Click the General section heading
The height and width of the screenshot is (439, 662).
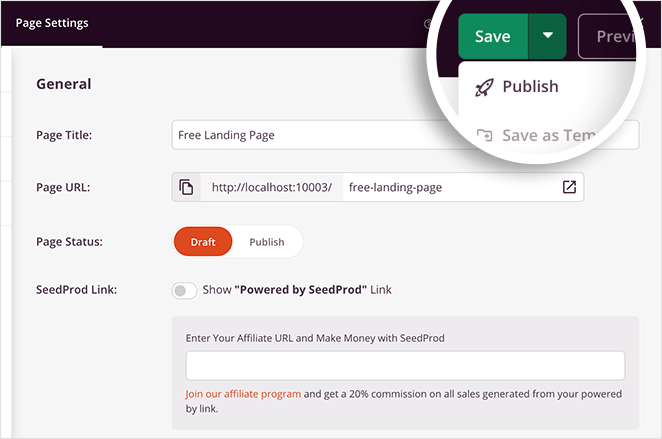tap(63, 84)
